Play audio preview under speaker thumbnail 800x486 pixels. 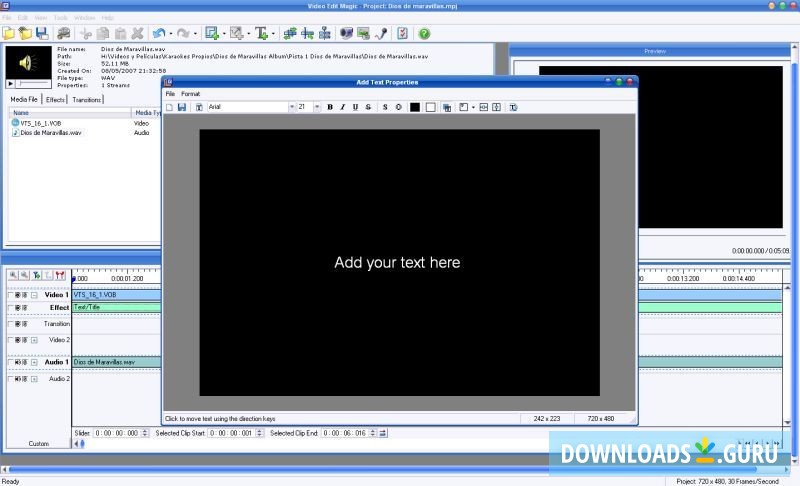10,83
